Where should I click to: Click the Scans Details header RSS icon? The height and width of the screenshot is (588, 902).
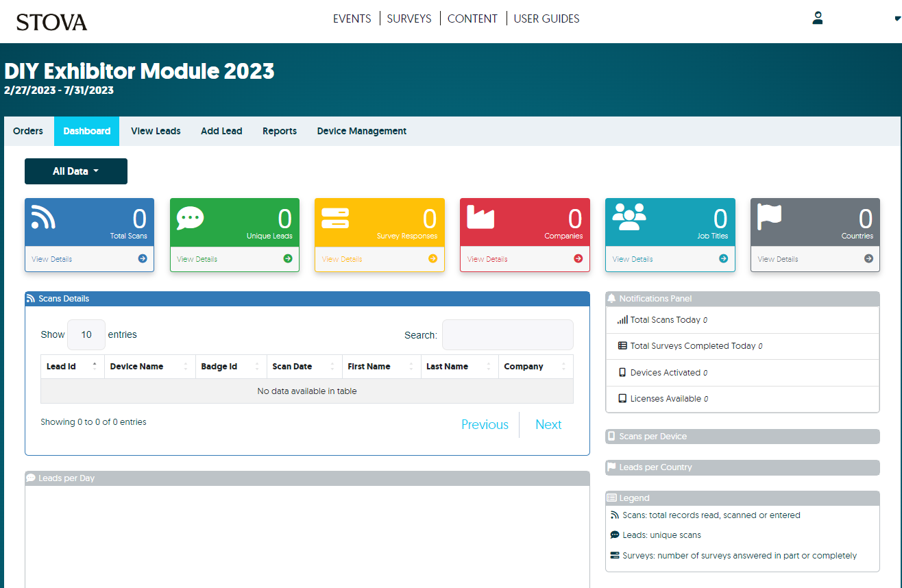[31, 299]
